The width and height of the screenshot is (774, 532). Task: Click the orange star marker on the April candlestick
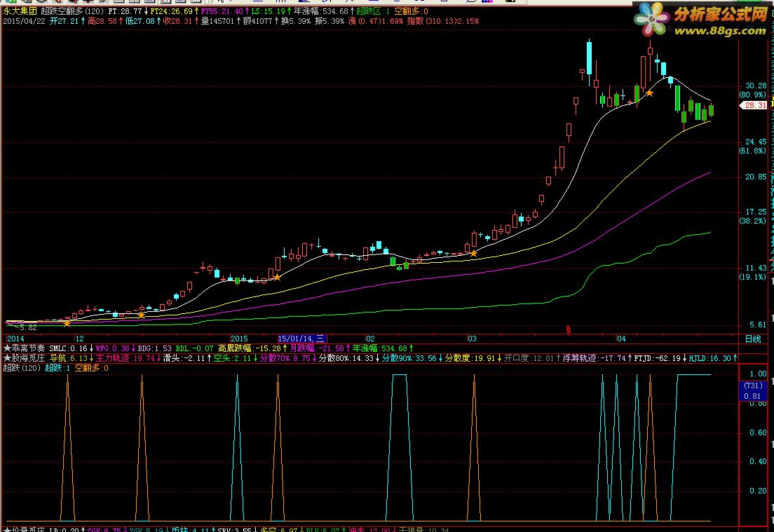click(x=650, y=93)
